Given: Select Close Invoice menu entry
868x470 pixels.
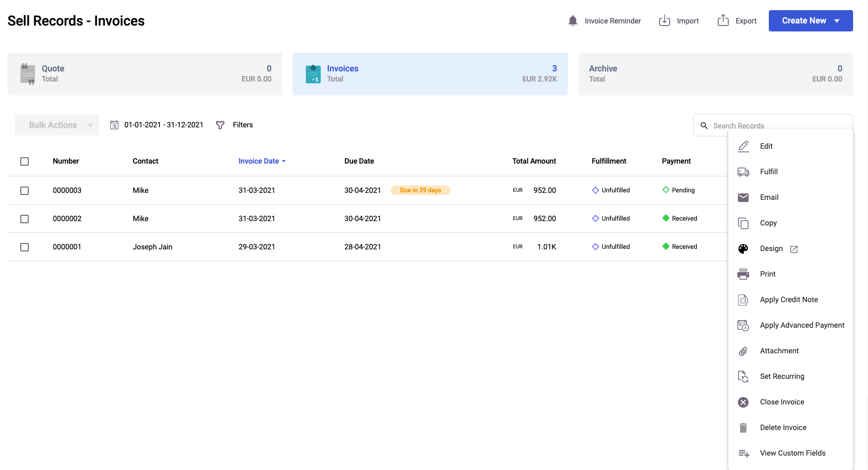Looking at the screenshot, I should pyautogui.click(x=791, y=402).
